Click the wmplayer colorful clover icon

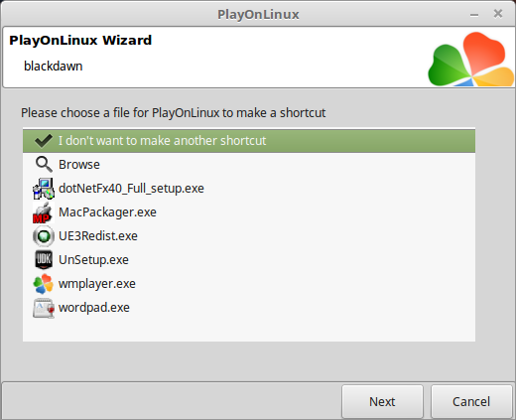pos(44,284)
